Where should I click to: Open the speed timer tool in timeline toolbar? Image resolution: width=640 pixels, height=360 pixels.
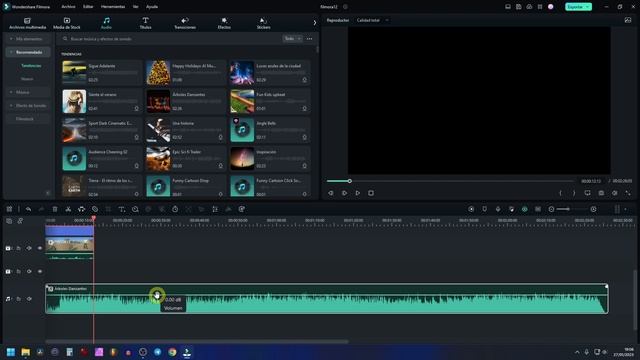coord(175,209)
